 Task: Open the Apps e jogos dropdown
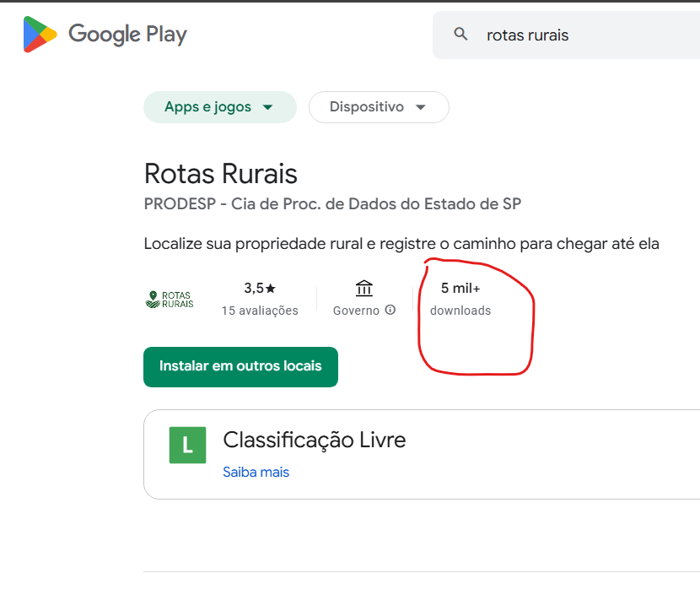point(219,107)
